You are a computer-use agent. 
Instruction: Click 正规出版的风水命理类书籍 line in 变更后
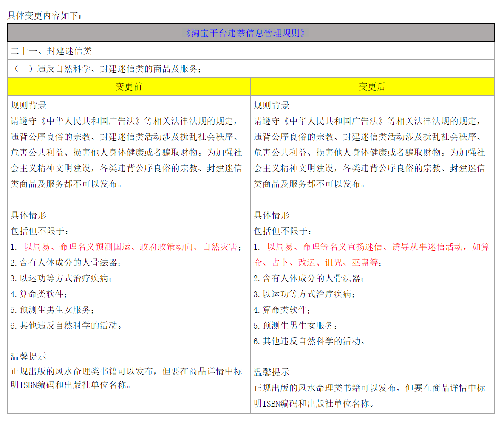tap(369, 388)
